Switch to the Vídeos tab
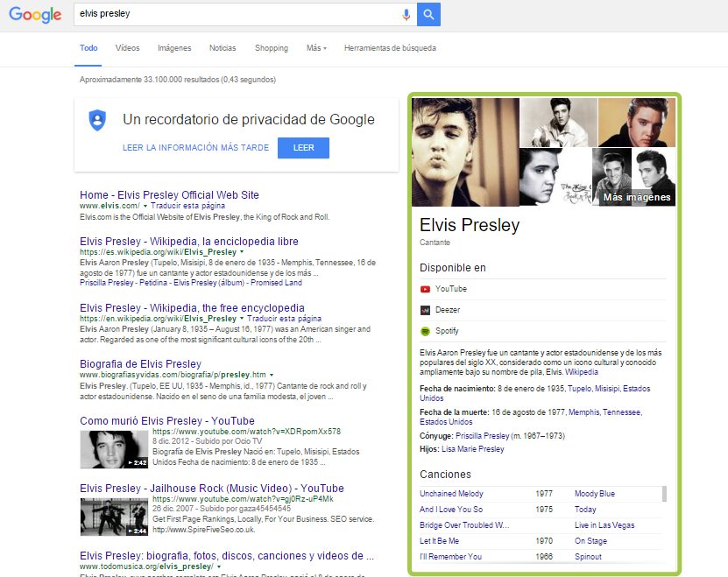The height and width of the screenshot is (577, 728). click(x=127, y=48)
